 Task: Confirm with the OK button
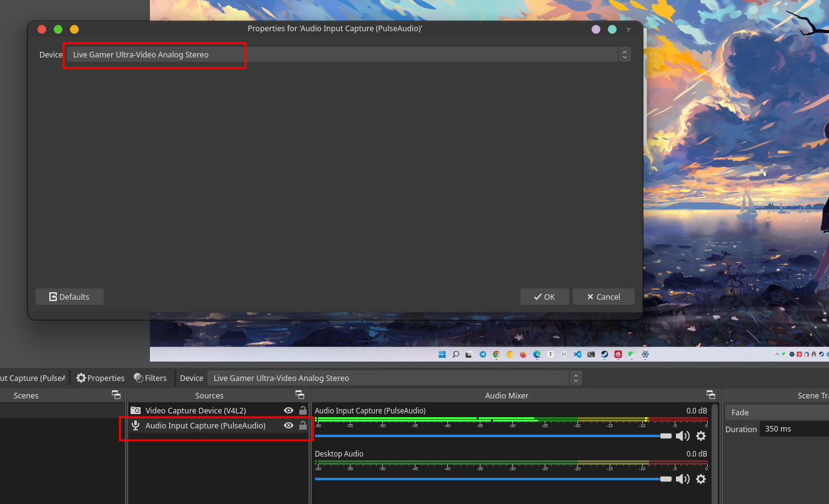(544, 297)
